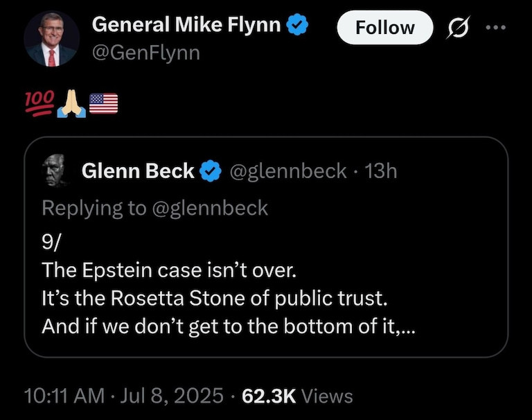Open the @glennbeck handle next to the 13h timestamp
The image size is (532, 420).
point(287,170)
